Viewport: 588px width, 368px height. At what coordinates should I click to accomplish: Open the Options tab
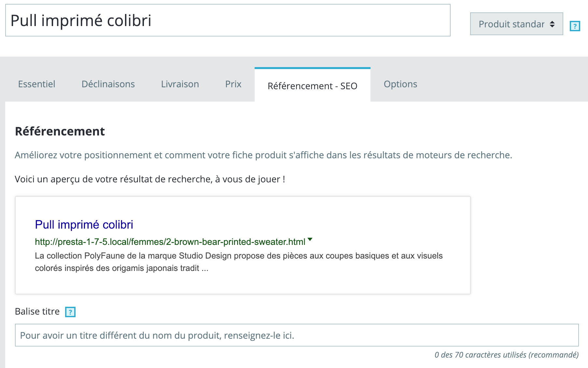400,84
